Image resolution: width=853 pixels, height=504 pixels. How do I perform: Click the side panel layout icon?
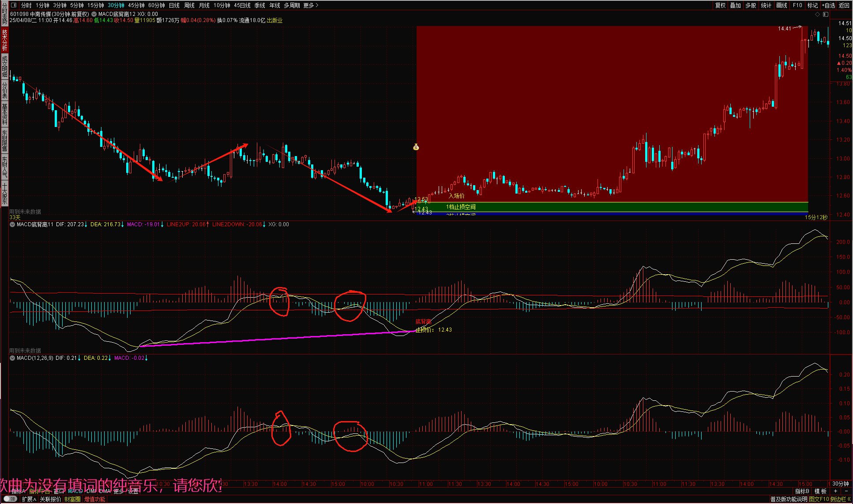click(x=826, y=15)
